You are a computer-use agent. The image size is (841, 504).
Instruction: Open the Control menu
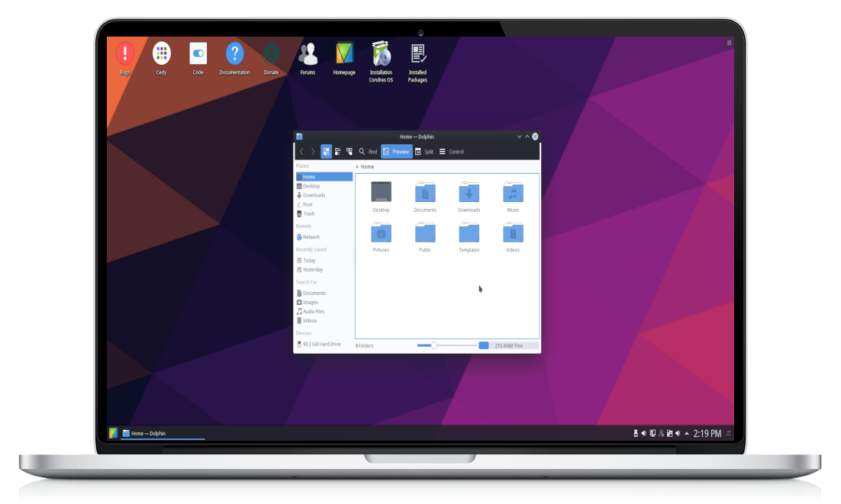(x=452, y=152)
